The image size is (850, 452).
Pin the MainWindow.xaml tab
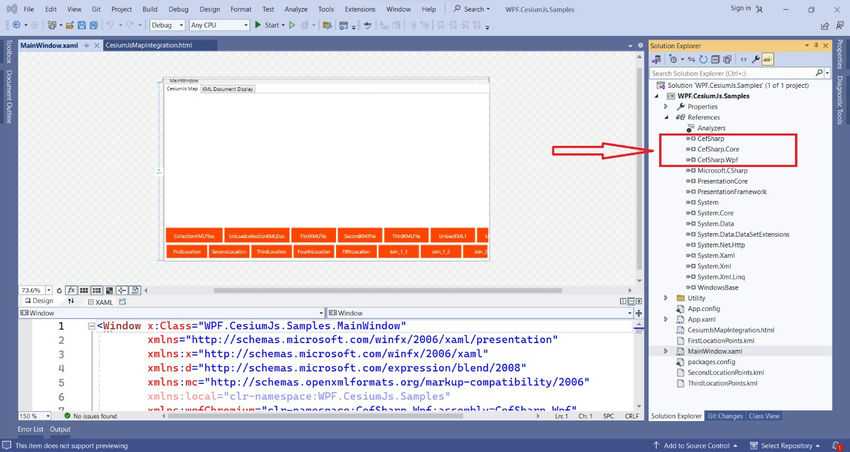[87, 46]
